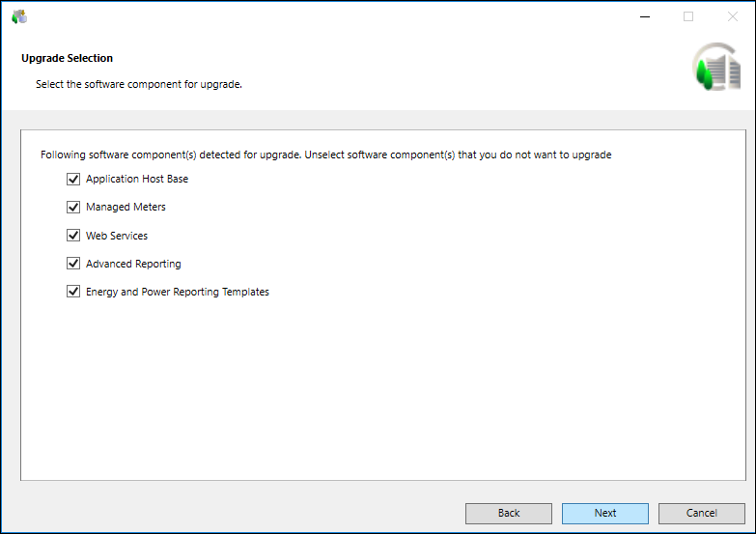The width and height of the screenshot is (756, 534).
Task: Click the 'Web Services' label text
Action: click(x=117, y=236)
